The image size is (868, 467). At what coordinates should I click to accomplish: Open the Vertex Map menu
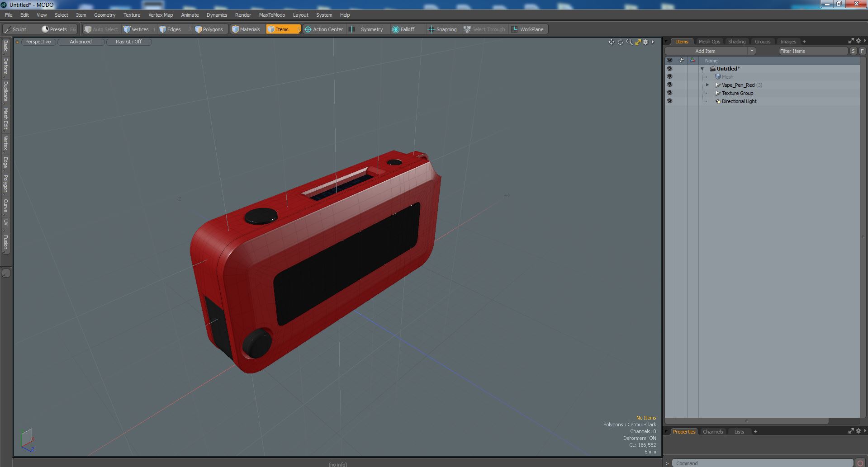(x=161, y=15)
